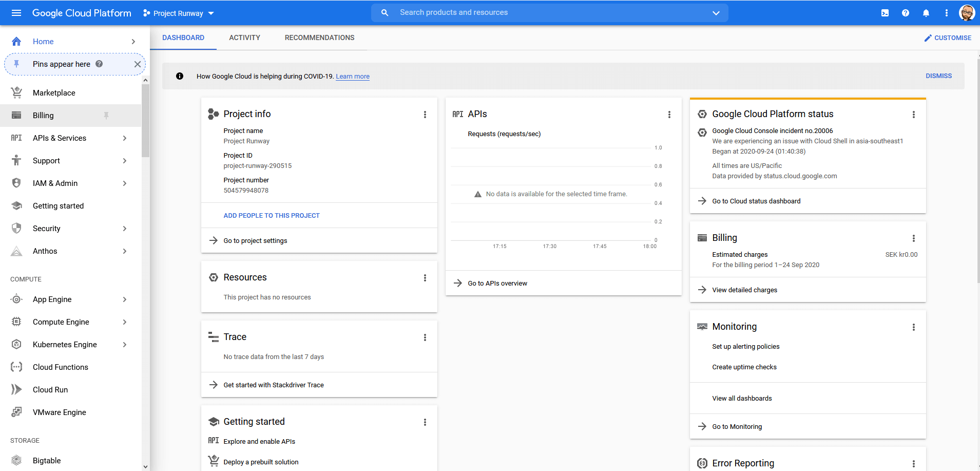Close the Pins appear here hint

click(x=138, y=64)
